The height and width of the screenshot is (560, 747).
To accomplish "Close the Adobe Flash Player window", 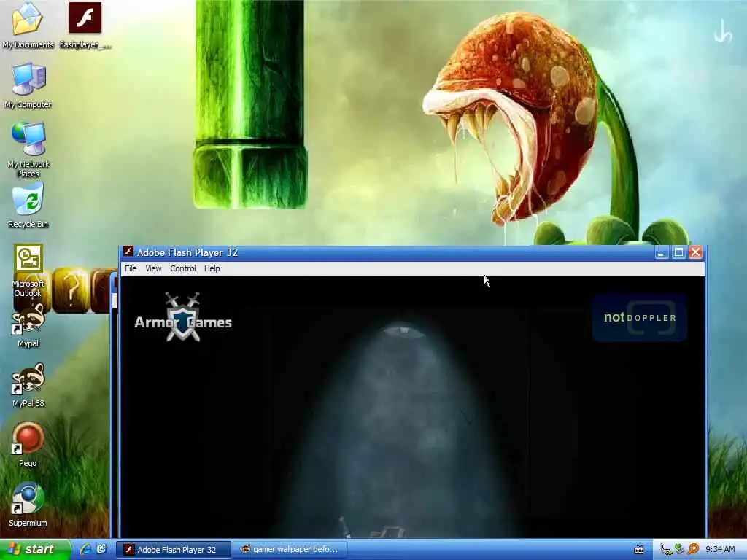I will [695, 252].
